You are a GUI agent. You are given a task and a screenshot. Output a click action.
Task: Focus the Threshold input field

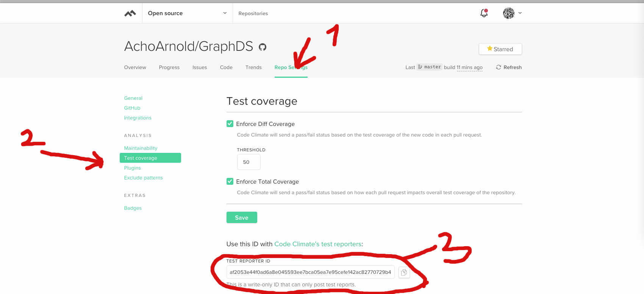(x=249, y=162)
